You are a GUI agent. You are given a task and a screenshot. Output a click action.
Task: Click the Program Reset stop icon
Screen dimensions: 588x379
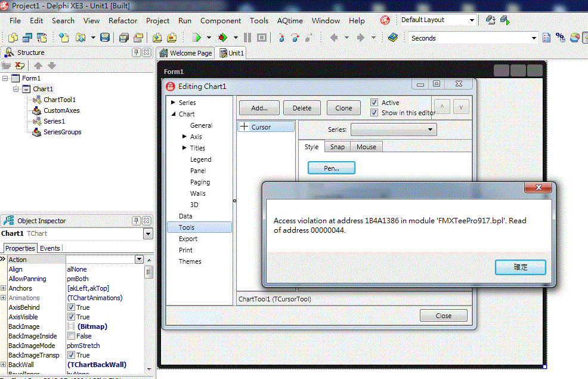point(262,38)
